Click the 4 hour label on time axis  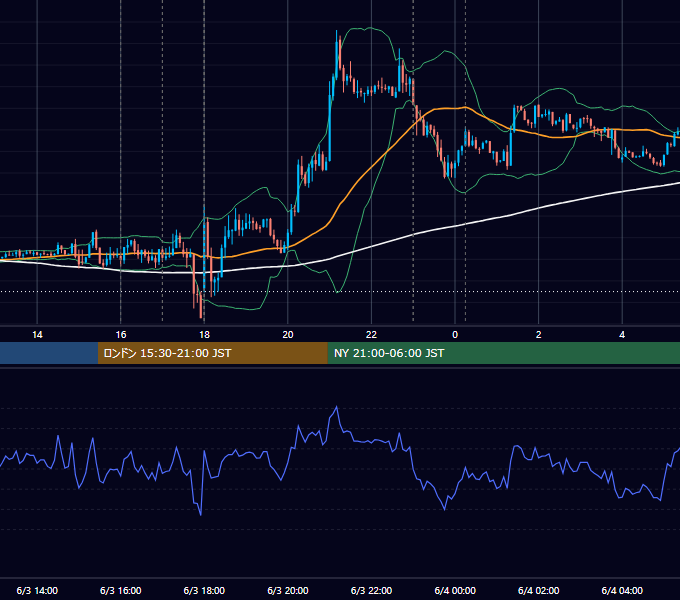(x=622, y=335)
